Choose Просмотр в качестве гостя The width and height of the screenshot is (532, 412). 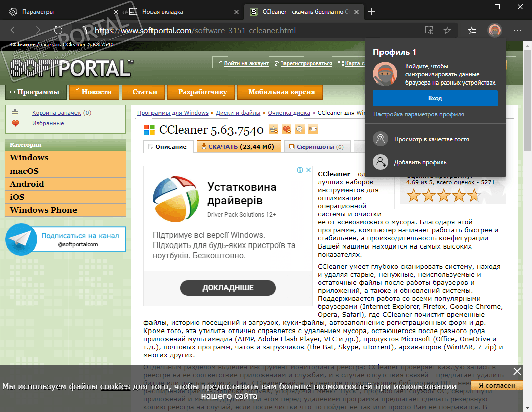tap(435, 139)
